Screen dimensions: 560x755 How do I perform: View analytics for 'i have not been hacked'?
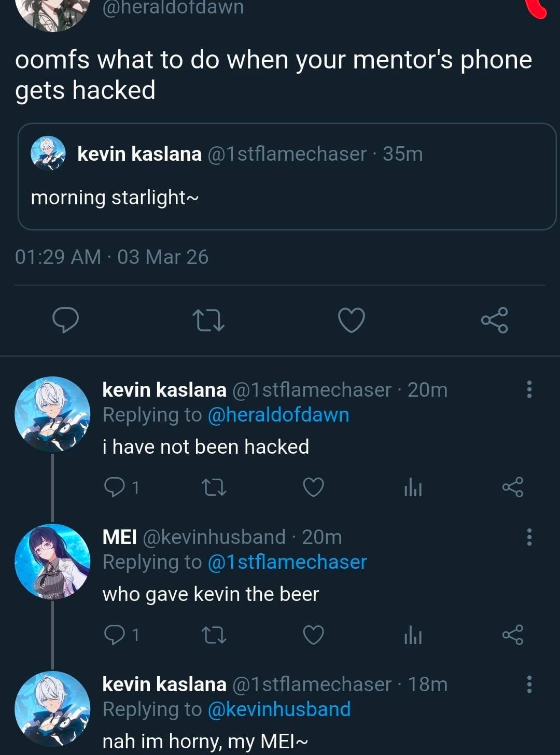pyautogui.click(x=413, y=488)
